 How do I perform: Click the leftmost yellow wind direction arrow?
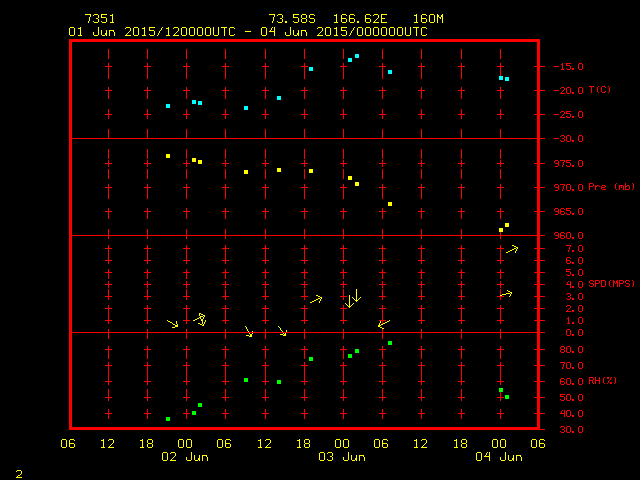tap(173, 323)
